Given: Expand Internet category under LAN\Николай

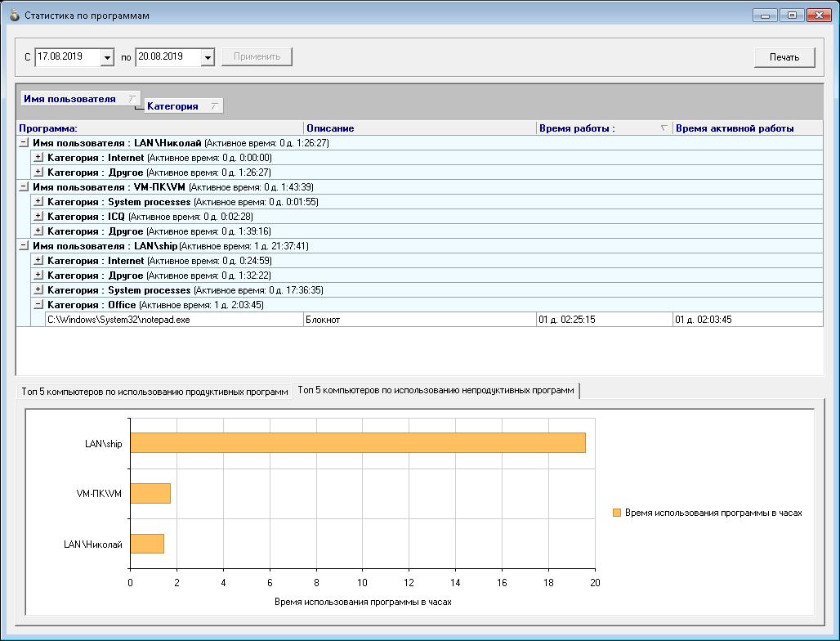Looking at the screenshot, I should tap(38, 158).
